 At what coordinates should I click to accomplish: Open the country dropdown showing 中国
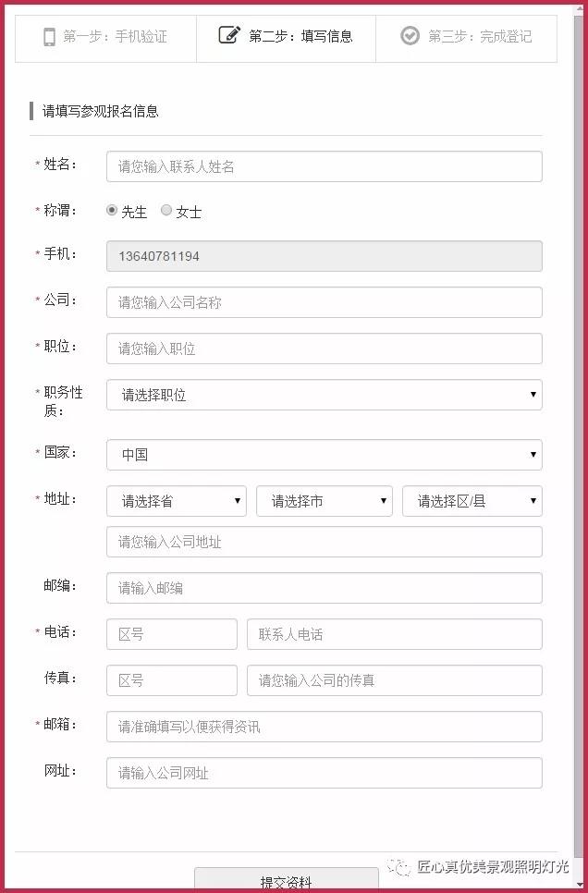click(x=324, y=455)
